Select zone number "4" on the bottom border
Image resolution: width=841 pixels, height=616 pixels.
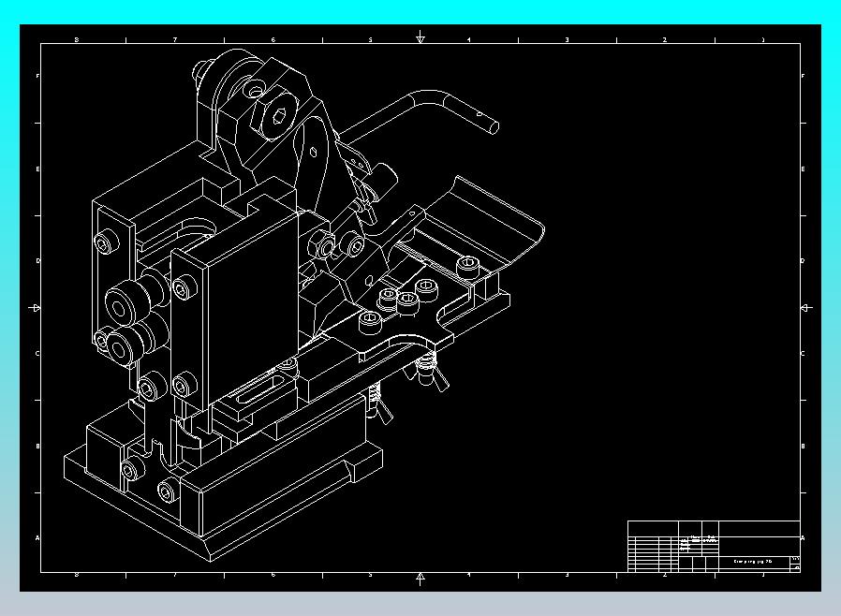coord(469,575)
